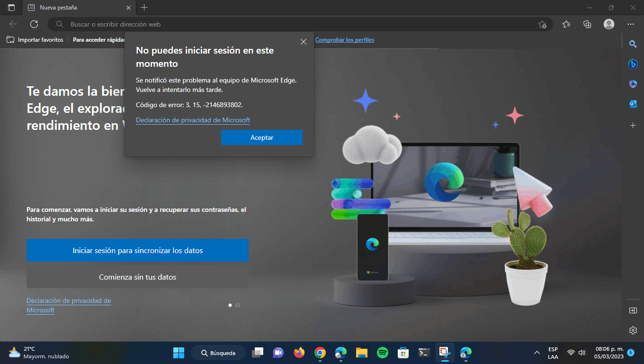The height and width of the screenshot is (364, 644).
Task: Launch Google Chrome from the taskbar
Action: [320, 353]
